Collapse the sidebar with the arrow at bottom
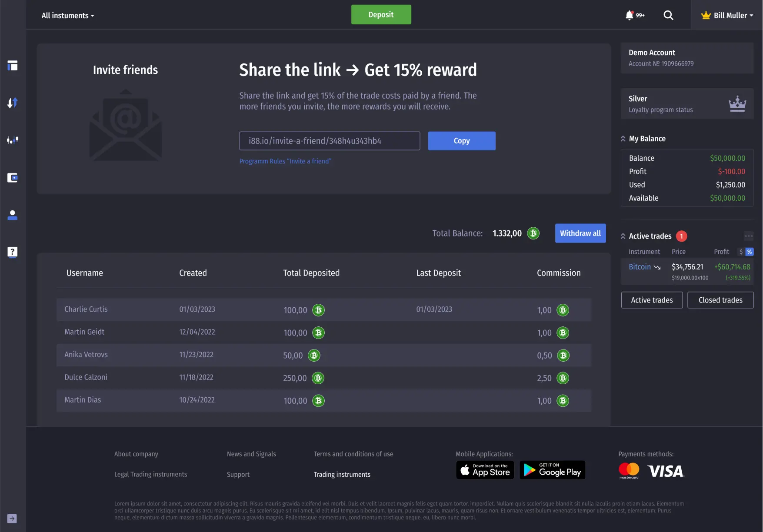The image size is (763, 532). 12,518
